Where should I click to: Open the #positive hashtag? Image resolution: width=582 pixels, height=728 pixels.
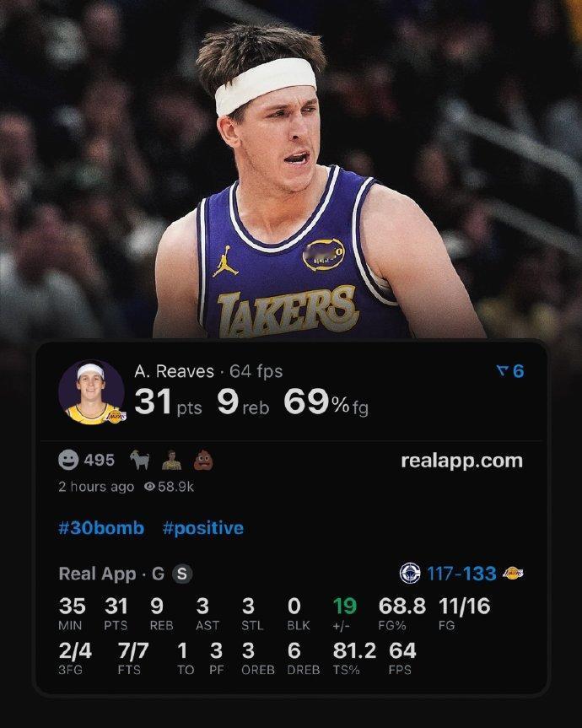point(203,528)
